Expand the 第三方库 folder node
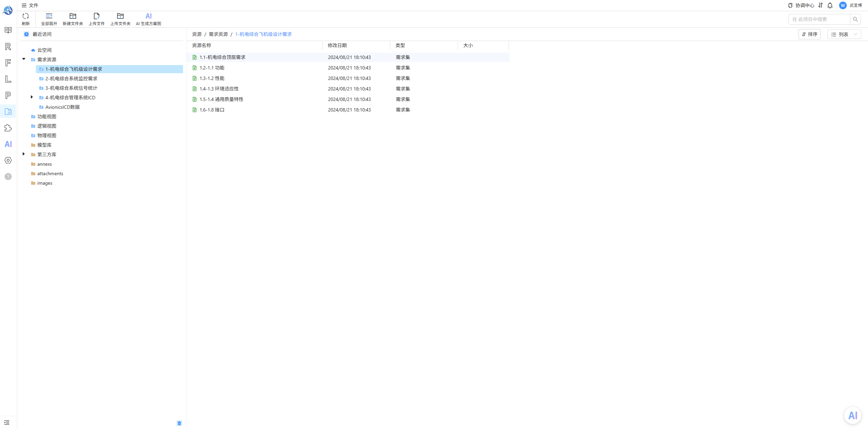 click(23, 154)
